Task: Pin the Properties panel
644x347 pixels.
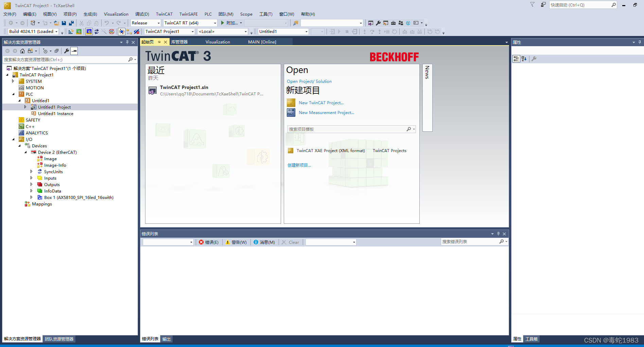Action: coord(640,42)
